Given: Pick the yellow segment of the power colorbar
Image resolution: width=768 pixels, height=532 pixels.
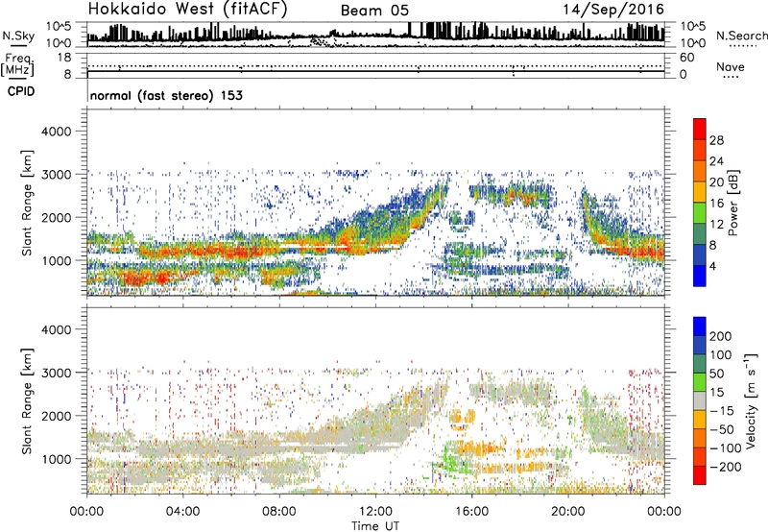Looking at the screenshot, I should [700, 191].
